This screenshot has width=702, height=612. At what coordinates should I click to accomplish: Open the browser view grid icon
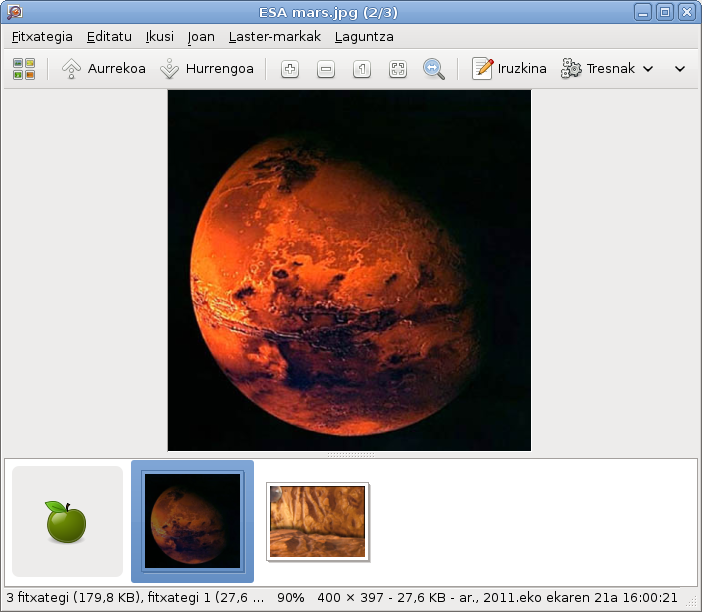[x=23, y=69]
